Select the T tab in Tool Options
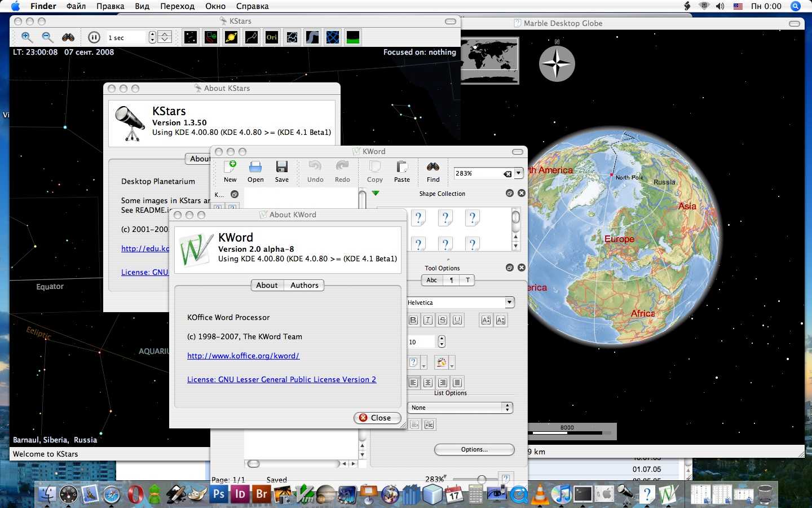This screenshot has width=812, height=508. pos(467,280)
